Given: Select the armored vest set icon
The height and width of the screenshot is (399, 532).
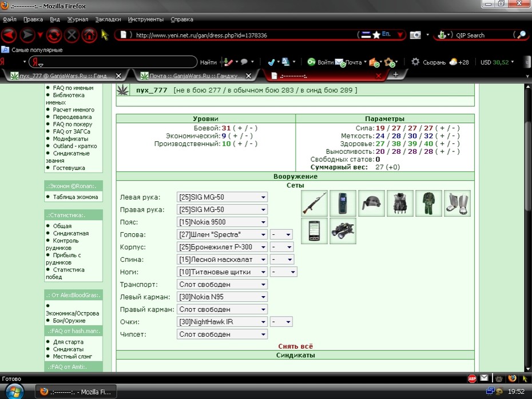Looking at the screenshot, I should pyautogui.click(x=400, y=203).
